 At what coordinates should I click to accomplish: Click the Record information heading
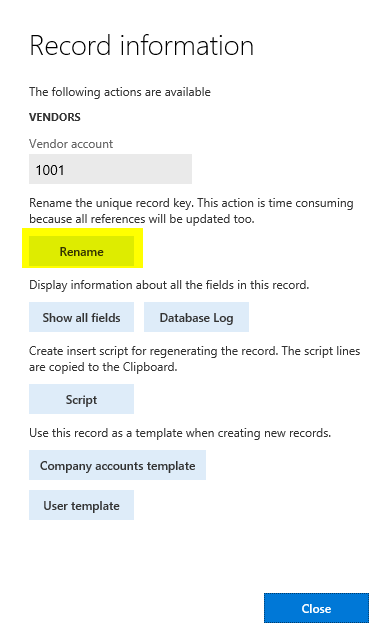point(142,45)
